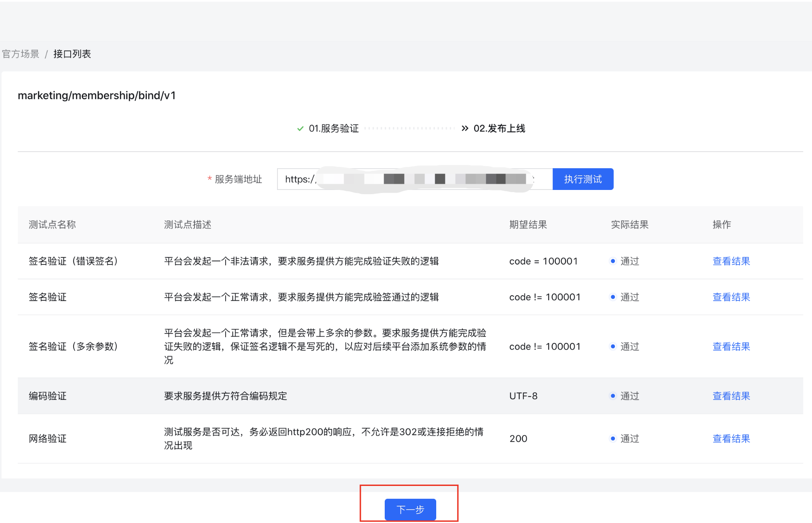This screenshot has width=812, height=523.
Task: Open 查看结果 for the 编码验证 row
Action: click(731, 396)
